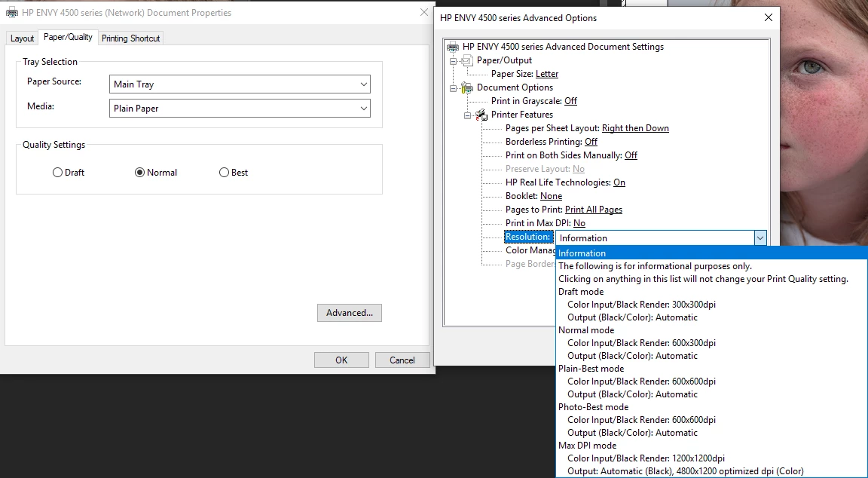Collapse the Document Options tree node
Viewport: 868px width, 478px height.
tap(453, 88)
